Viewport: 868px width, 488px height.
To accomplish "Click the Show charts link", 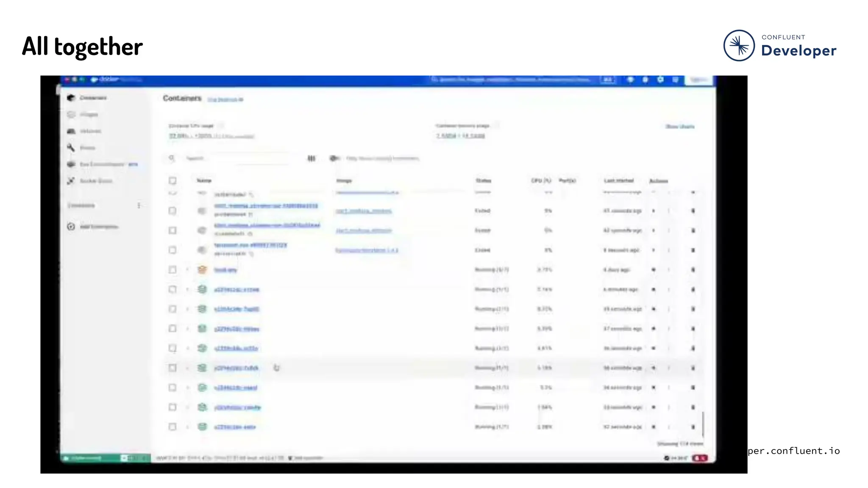I will (x=680, y=127).
